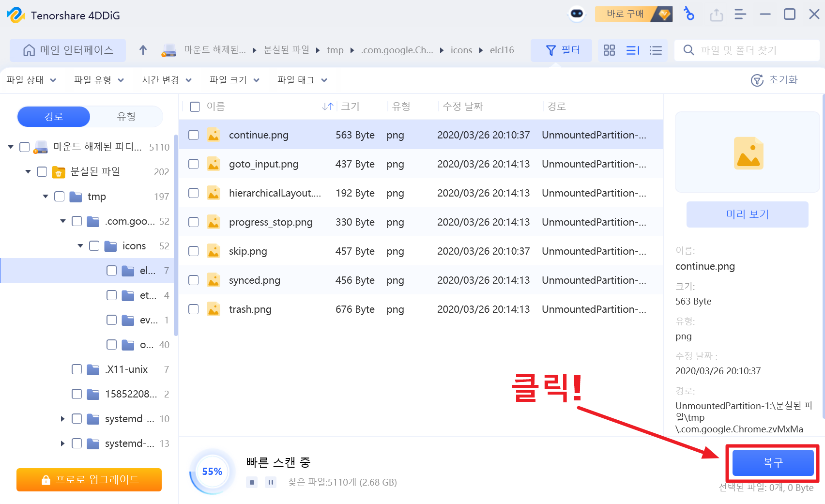Screen dimensions: 825x504
Task: Click the Tenorshare 4DDiG logo
Action: click(x=15, y=15)
